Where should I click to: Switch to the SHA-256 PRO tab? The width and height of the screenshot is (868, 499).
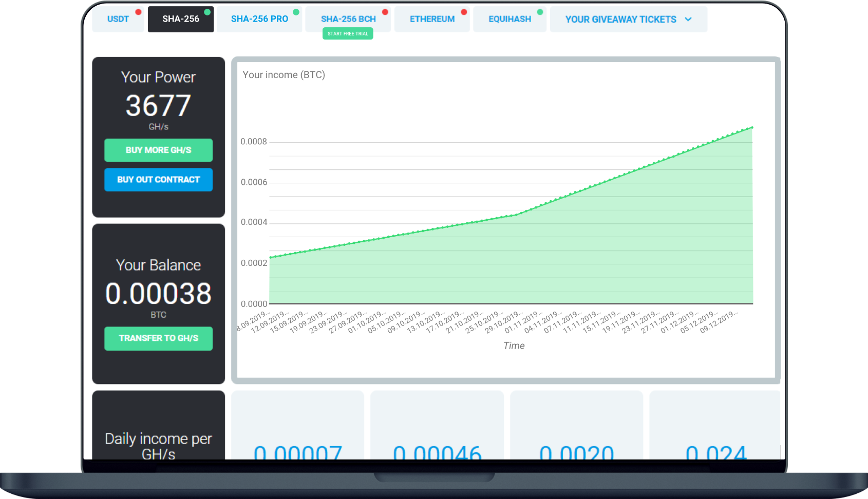coord(259,19)
